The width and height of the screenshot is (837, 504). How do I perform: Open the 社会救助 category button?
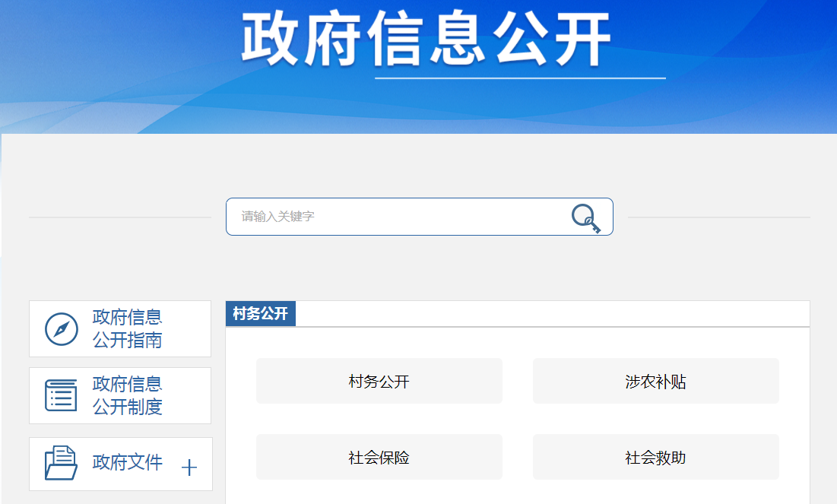[655, 457]
